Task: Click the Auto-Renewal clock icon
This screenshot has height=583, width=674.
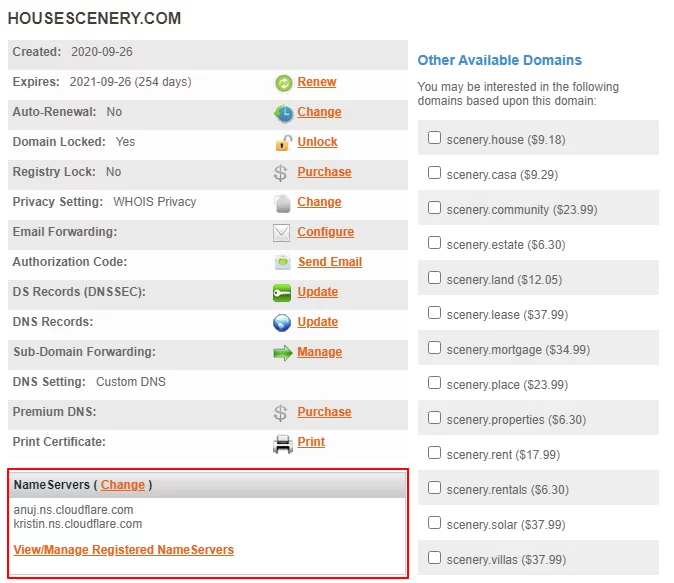Action: click(x=283, y=113)
